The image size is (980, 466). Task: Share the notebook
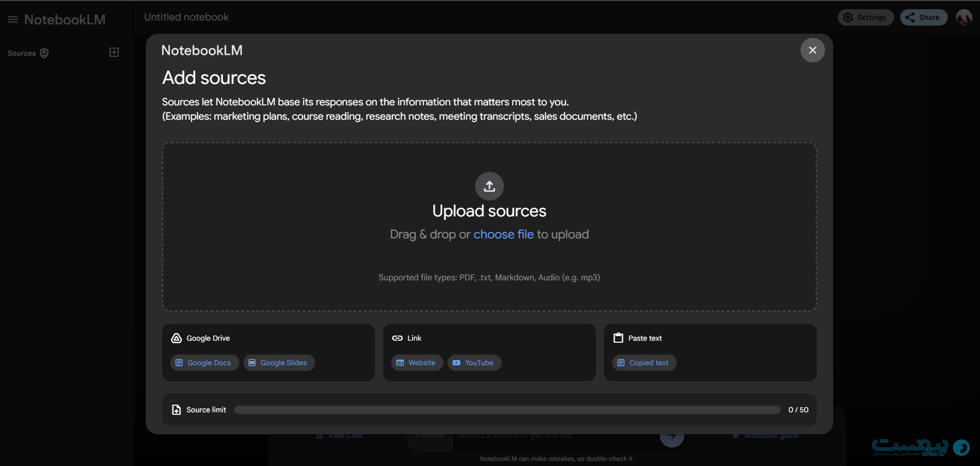pos(924,17)
